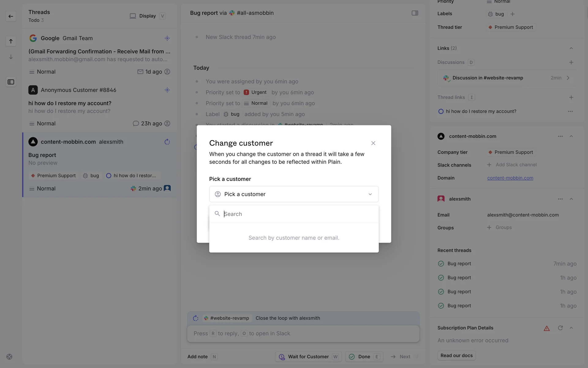Mark thread as Done

tap(364, 357)
